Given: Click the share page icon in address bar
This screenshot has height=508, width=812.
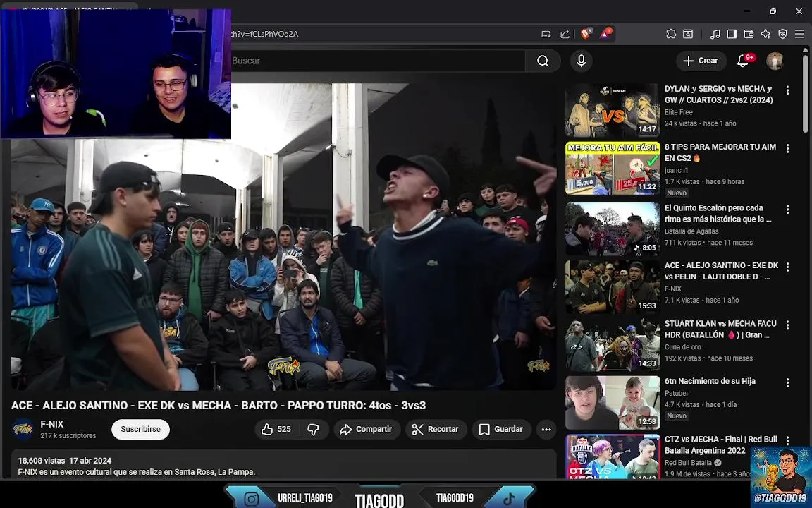Looking at the screenshot, I should (x=565, y=34).
